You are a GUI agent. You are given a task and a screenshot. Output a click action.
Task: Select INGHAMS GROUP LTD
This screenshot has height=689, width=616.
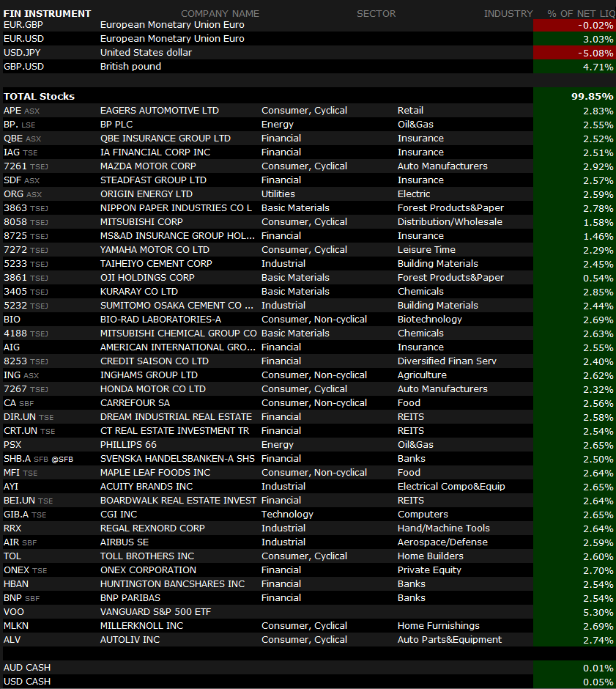(x=149, y=375)
